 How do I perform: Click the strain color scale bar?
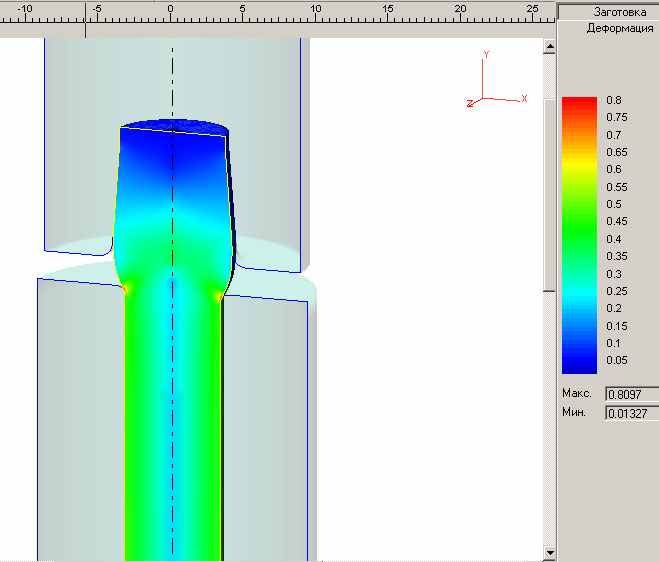point(579,235)
